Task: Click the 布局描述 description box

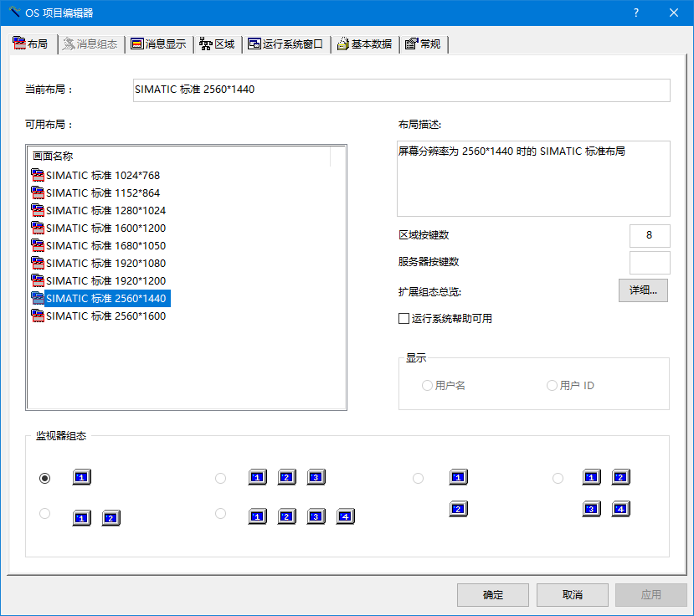Action: click(x=533, y=179)
